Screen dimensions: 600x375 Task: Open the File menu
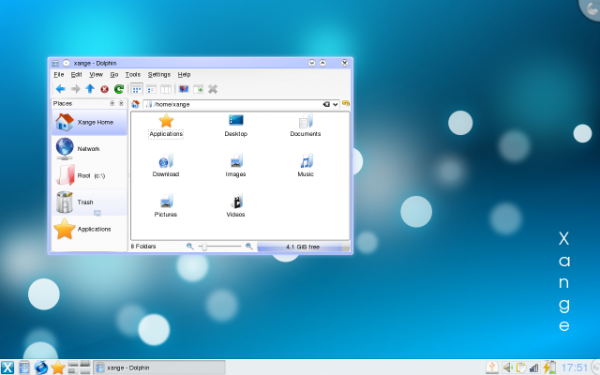pos(59,75)
